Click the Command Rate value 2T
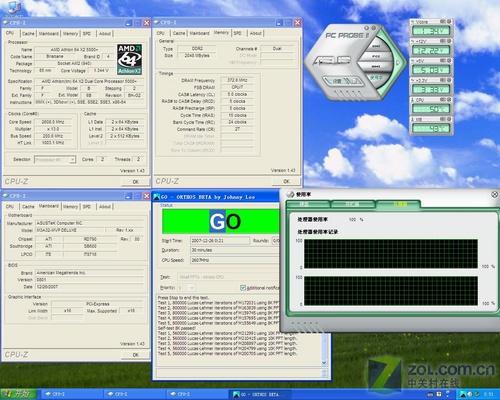The image size is (500, 400). click(x=237, y=129)
